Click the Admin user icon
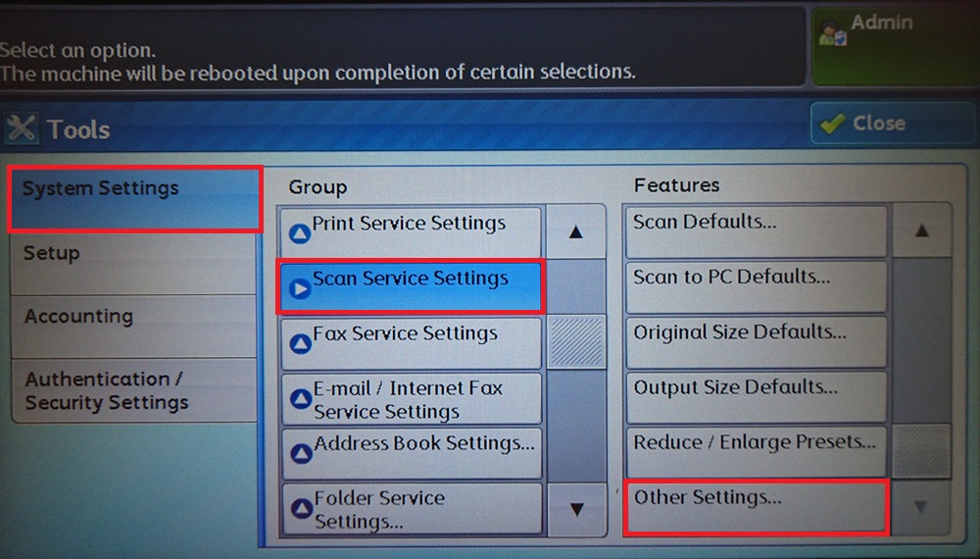Viewport: 980px width, 559px height. pyautogui.click(x=831, y=31)
